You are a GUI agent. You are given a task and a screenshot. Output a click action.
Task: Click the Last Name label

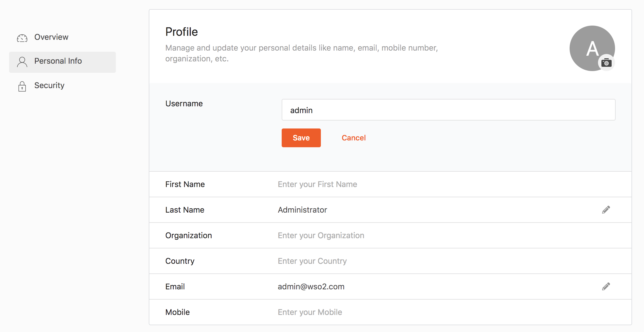point(185,210)
